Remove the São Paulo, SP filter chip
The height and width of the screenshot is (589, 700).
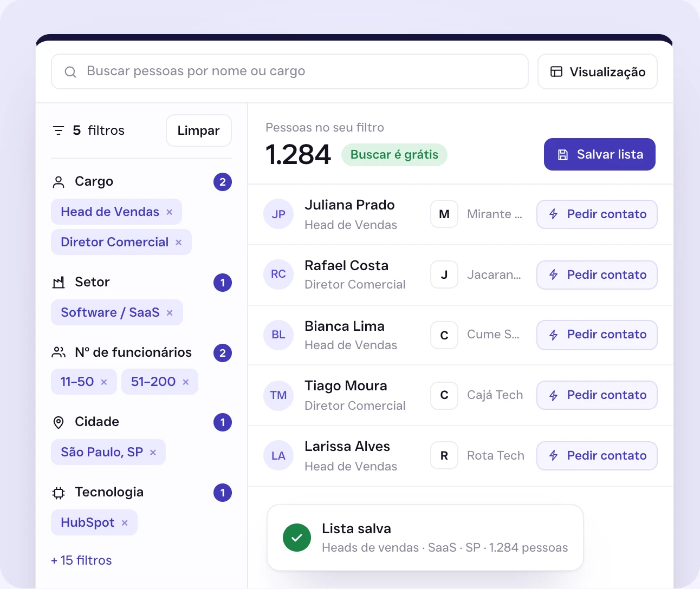point(153,453)
